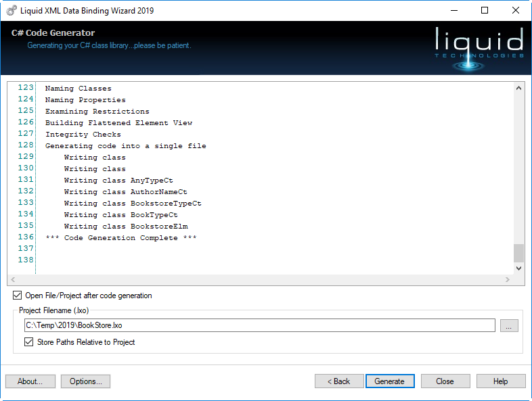
Task: Go back with the Back button
Action: tap(338, 381)
